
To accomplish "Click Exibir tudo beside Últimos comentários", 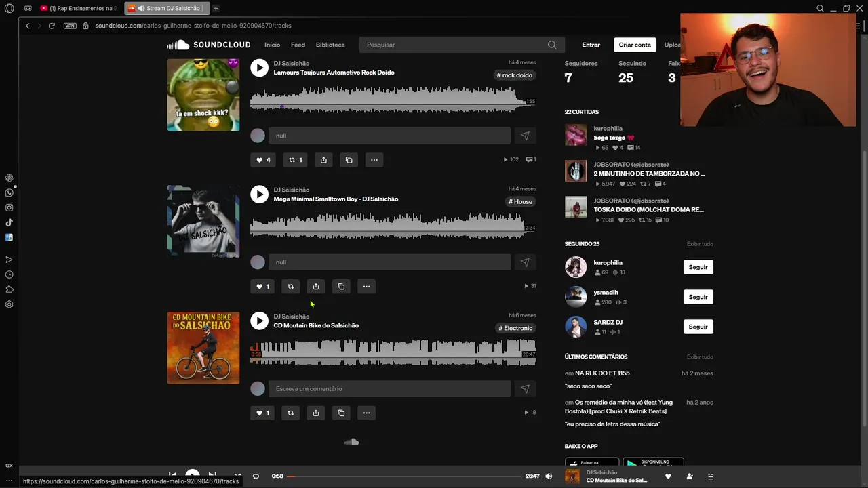I will click(700, 357).
